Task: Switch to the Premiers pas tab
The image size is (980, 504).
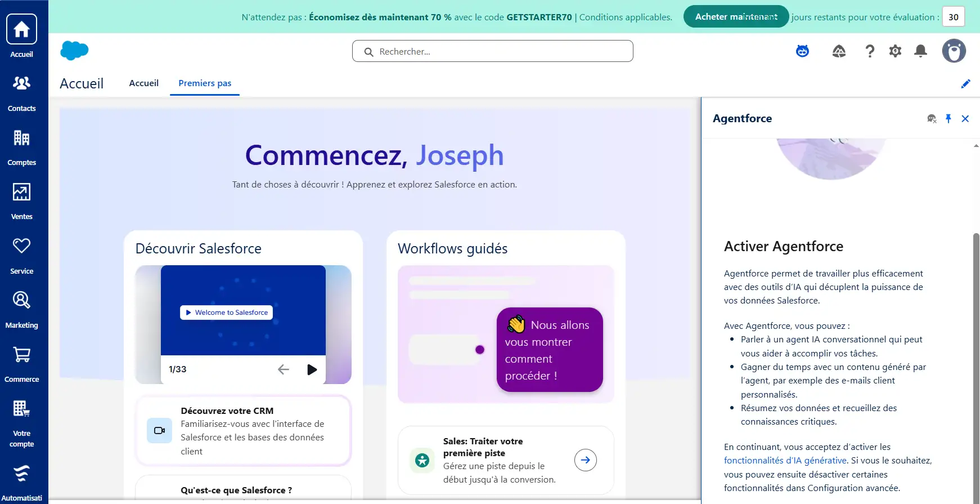Action: [x=205, y=83]
